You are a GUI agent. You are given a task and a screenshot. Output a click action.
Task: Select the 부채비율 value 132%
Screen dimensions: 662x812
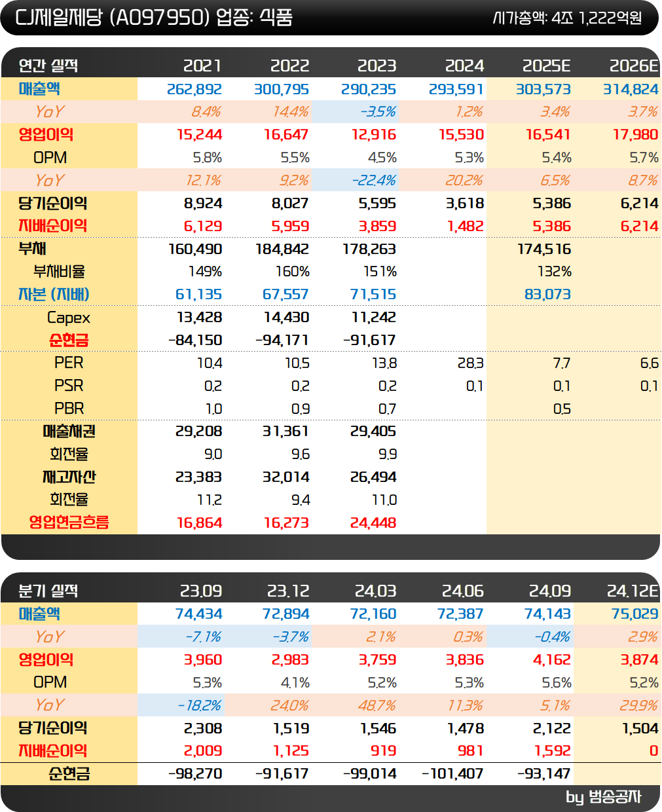coord(555,272)
